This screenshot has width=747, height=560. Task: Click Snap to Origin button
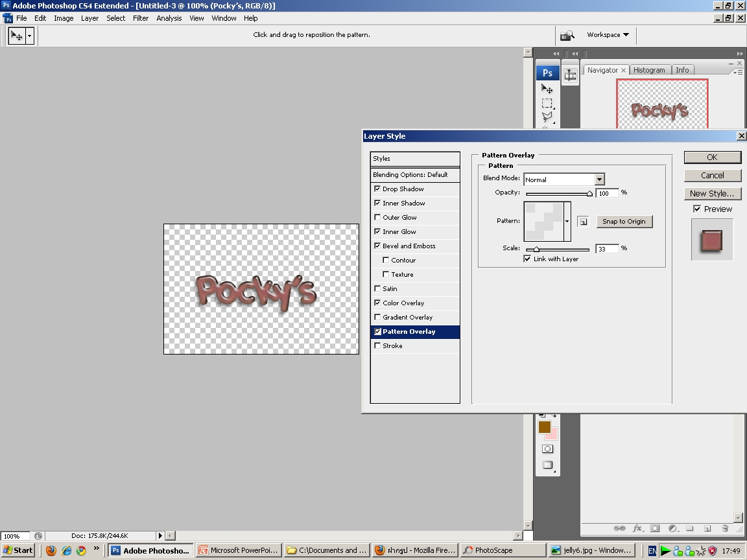click(624, 222)
